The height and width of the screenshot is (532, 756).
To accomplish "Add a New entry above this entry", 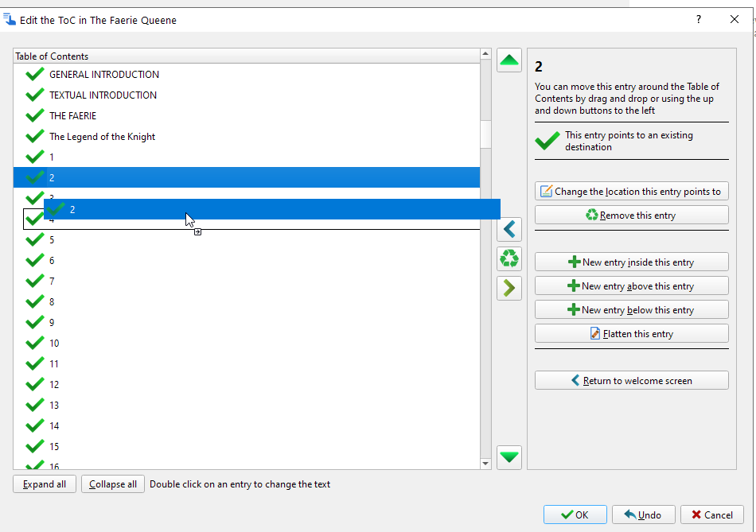I will [x=632, y=286].
